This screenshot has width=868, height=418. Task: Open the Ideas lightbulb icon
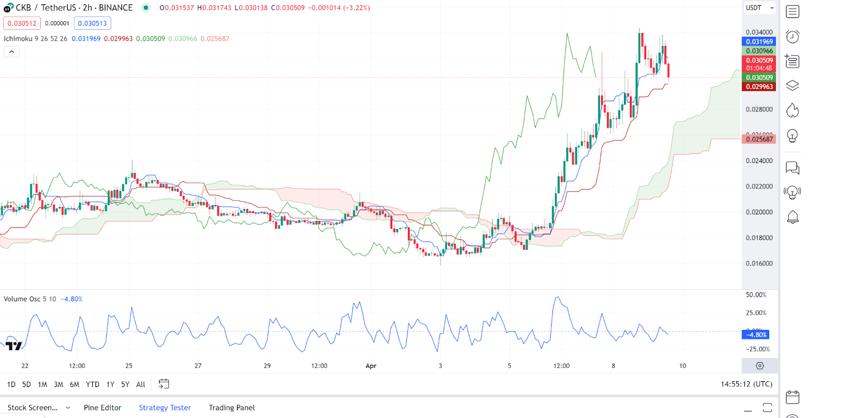pyautogui.click(x=793, y=136)
